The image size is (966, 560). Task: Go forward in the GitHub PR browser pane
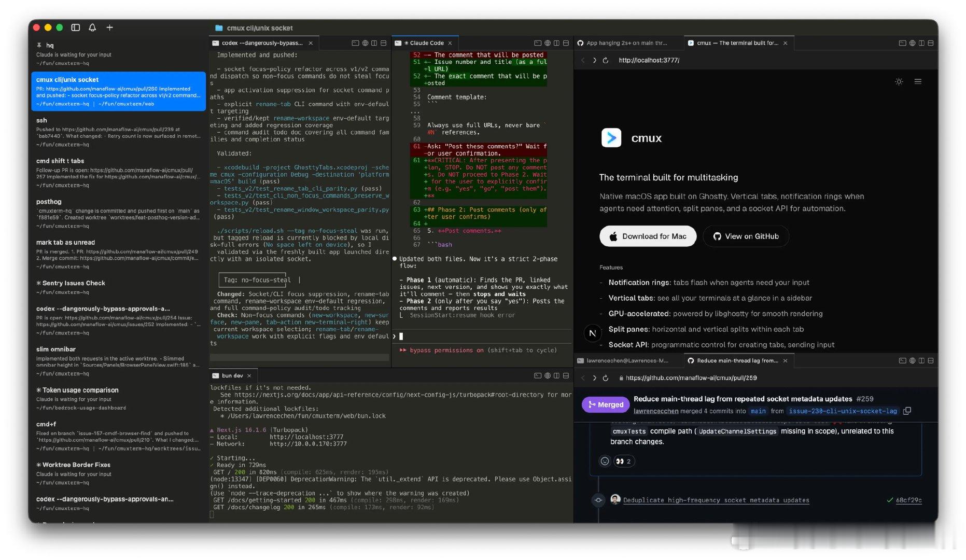pos(594,378)
